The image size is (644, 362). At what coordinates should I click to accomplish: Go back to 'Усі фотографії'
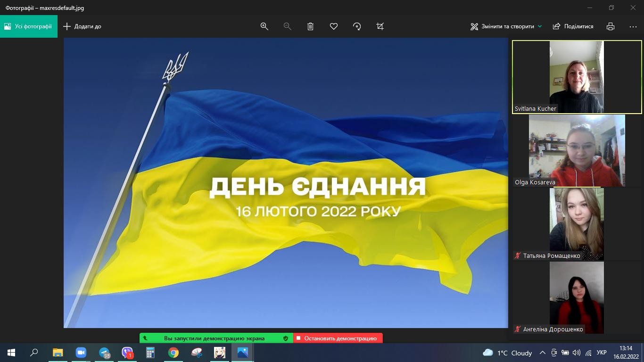(29, 26)
